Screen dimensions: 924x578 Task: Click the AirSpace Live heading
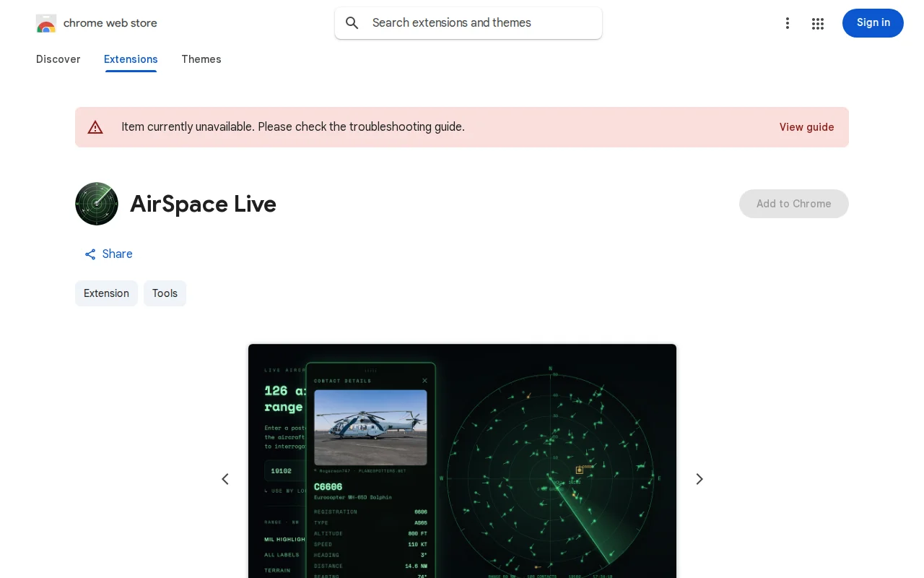203,204
